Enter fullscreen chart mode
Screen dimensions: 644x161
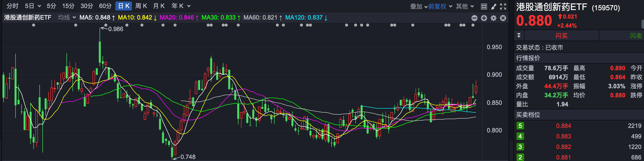tap(503, 7)
